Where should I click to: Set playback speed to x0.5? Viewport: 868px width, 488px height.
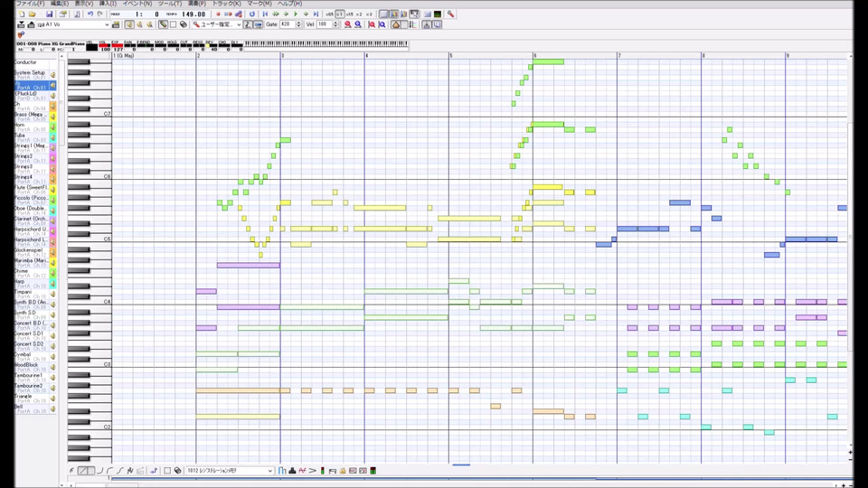coord(329,14)
